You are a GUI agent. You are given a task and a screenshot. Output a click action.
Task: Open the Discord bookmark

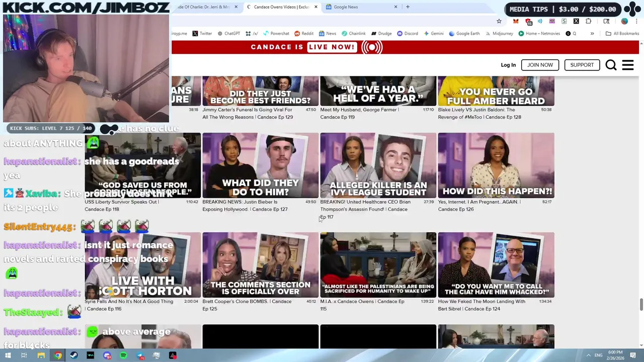[408, 34]
